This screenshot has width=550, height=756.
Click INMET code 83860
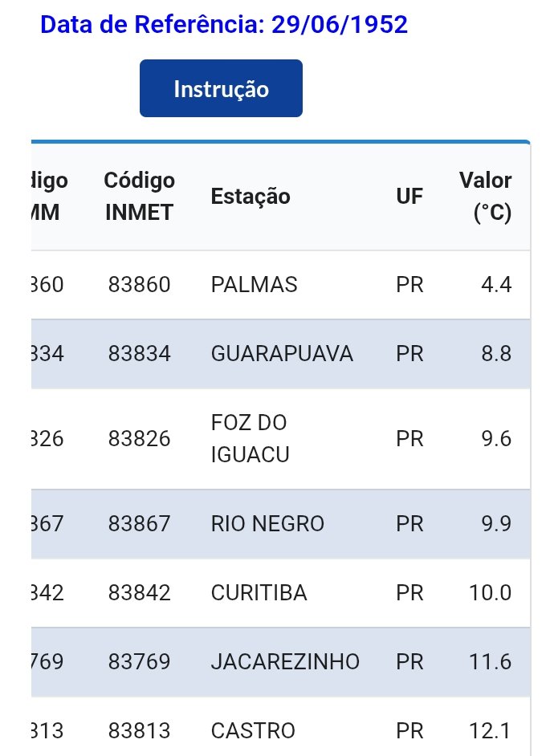139,285
